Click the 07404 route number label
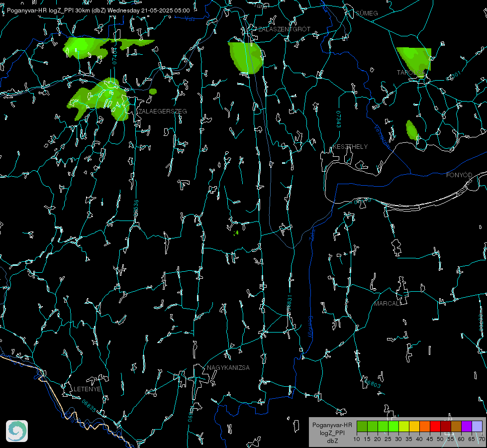This screenshot has height=448, width=487. 114,56
